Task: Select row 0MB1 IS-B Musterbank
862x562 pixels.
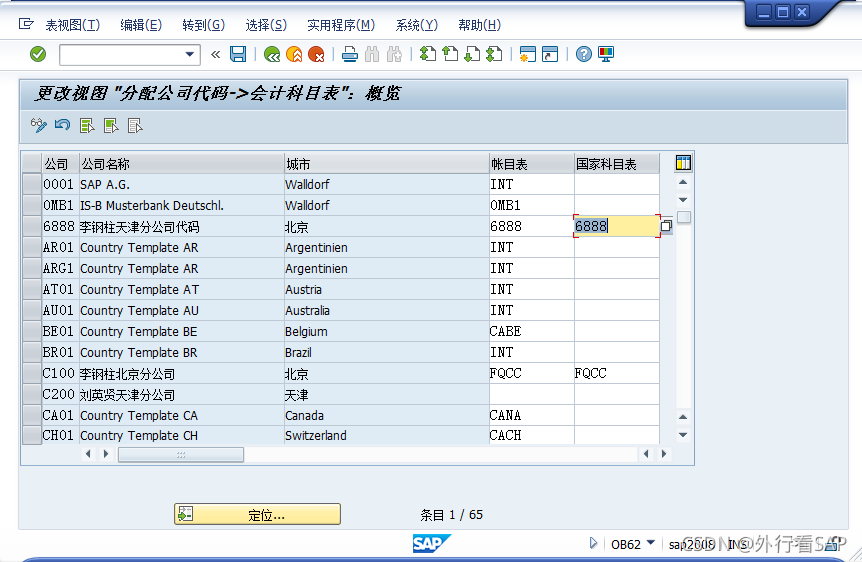Action: pos(32,205)
